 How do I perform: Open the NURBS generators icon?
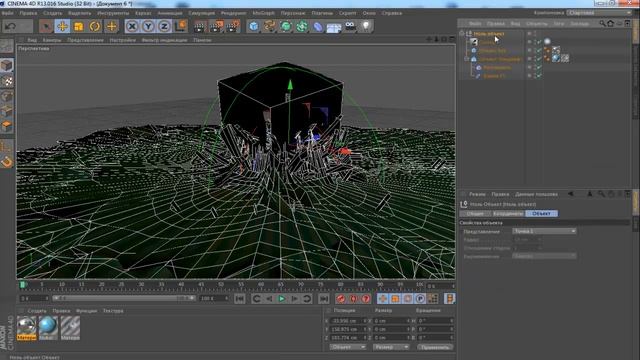tap(286, 27)
